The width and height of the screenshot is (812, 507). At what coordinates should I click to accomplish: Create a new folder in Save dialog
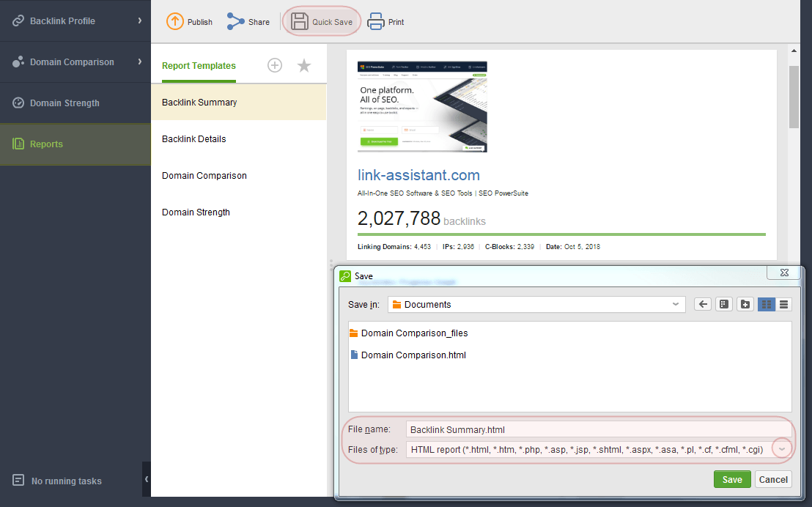(x=745, y=304)
